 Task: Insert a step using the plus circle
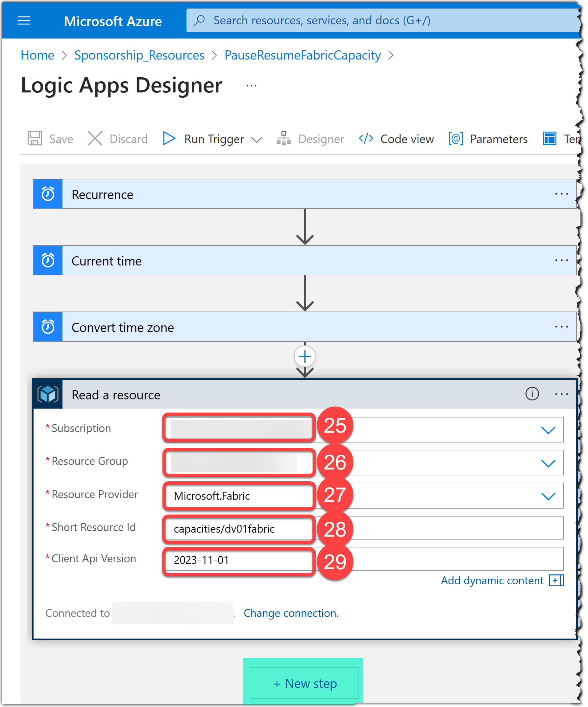[305, 357]
